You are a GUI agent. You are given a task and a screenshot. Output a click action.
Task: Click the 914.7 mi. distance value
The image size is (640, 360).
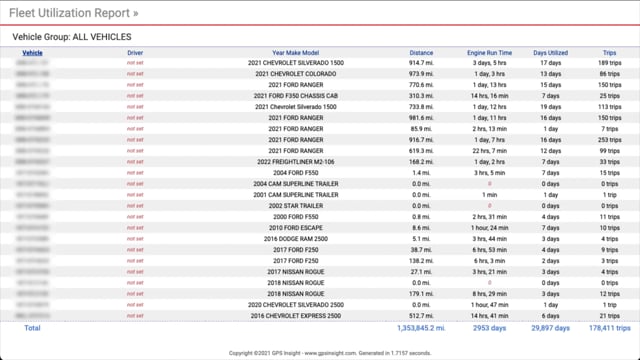(x=421, y=63)
